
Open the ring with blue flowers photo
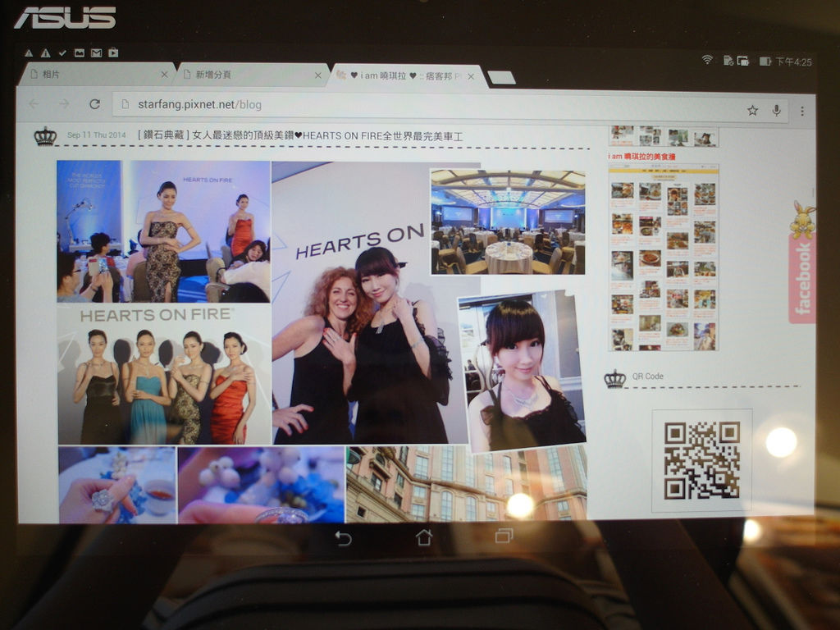point(261,485)
